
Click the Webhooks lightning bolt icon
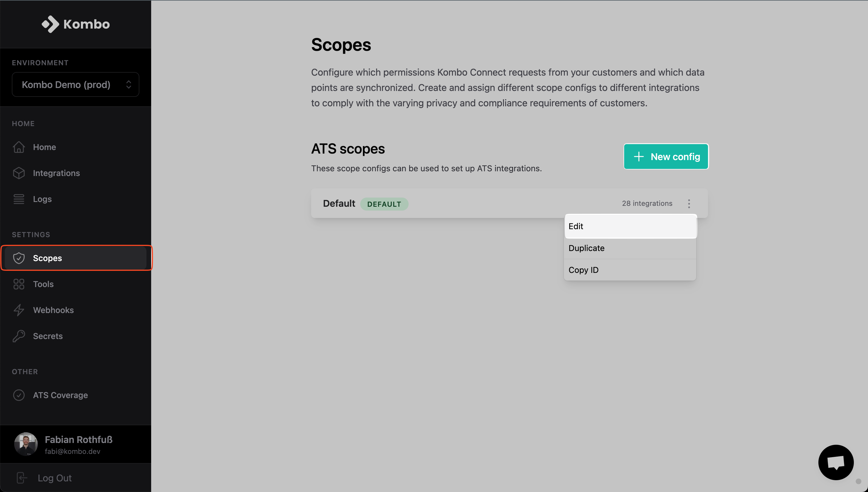point(19,310)
